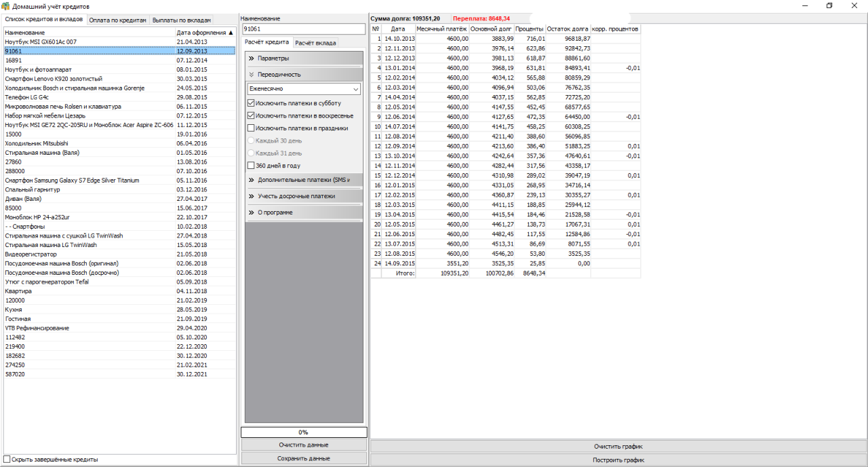Check Скрыть завершённые кредиты box
The image size is (868, 467).
[x=7, y=460]
